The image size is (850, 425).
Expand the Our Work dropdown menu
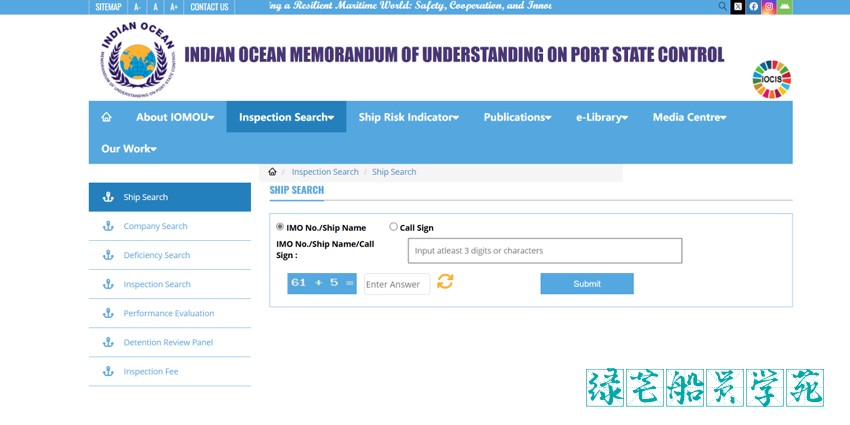click(129, 149)
